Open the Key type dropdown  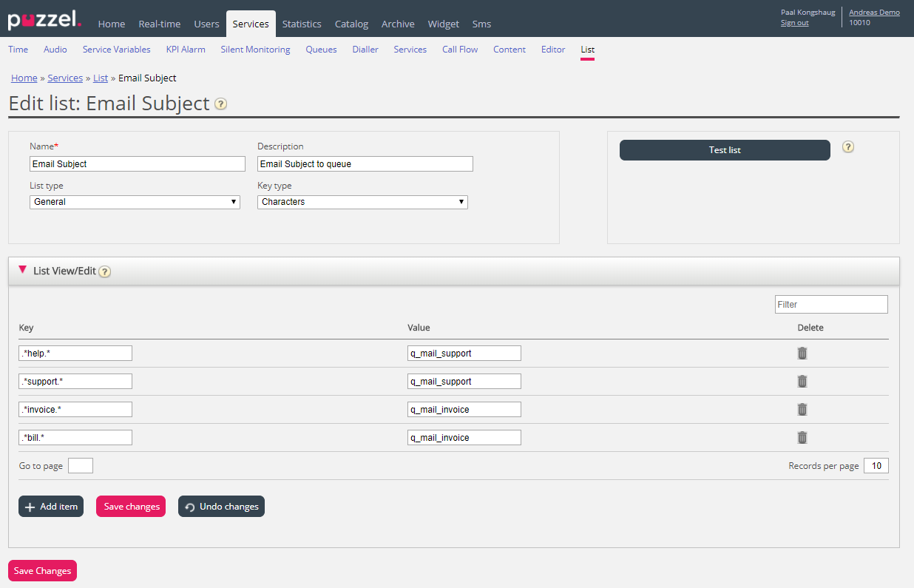(362, 202)
